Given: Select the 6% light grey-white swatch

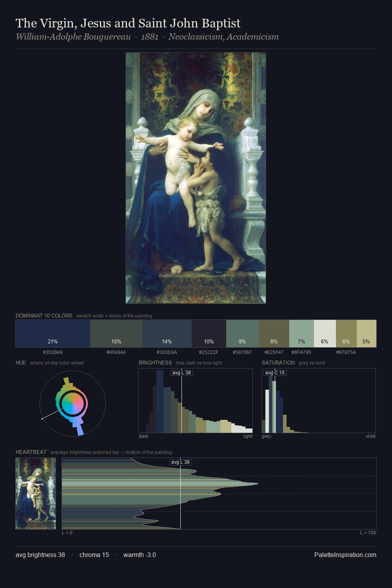Looking at the screenshot, I should tap(325, 334).
